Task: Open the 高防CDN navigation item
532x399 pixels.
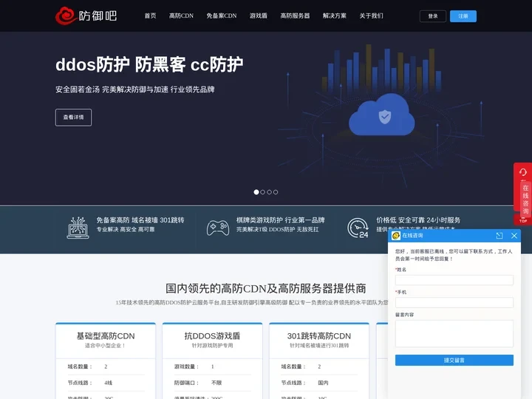Action: point(181,16)
